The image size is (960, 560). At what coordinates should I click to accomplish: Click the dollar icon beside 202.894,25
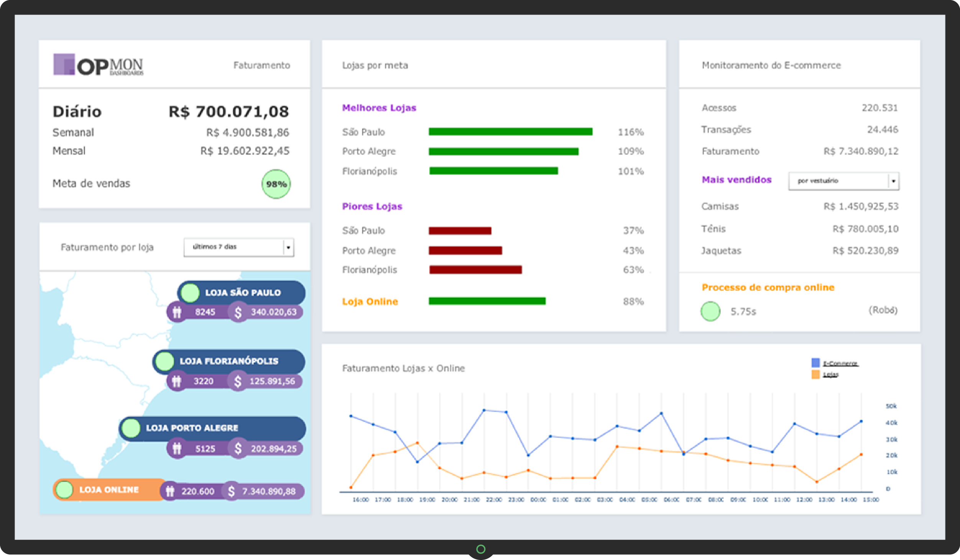point(238,448)
